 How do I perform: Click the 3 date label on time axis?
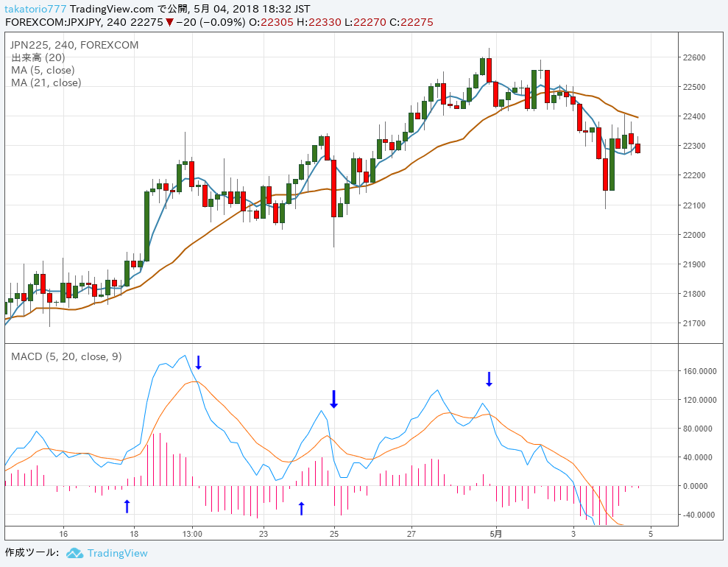pos(573,534)
